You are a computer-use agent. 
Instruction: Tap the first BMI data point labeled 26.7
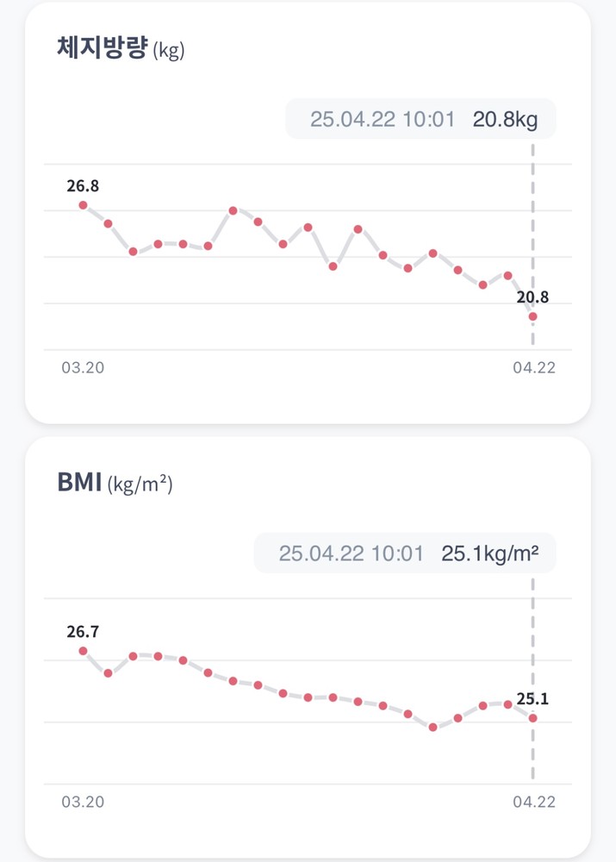pyautogui.click(x=83, y=651)
